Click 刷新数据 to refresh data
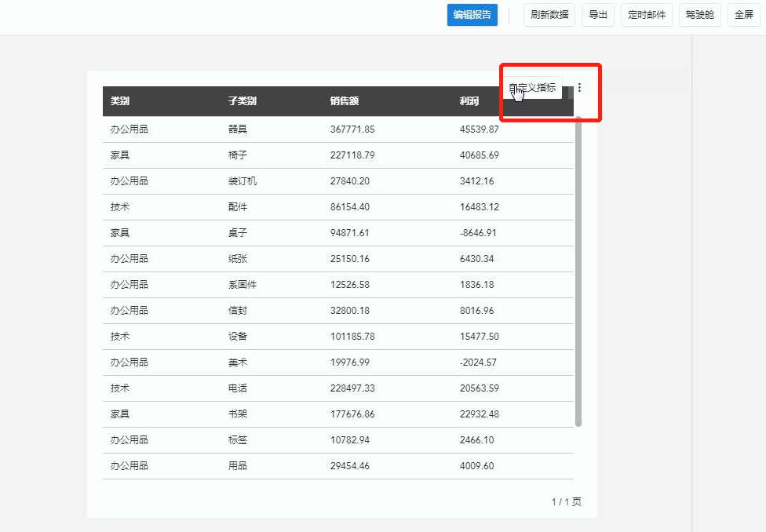 point(549,15)
